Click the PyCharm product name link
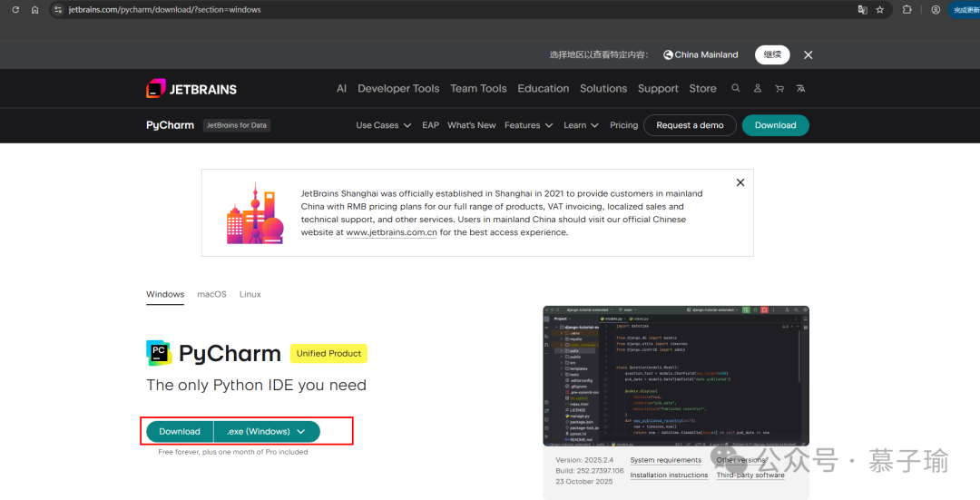Viewport: 980px width, 500px height. pos(170,125)
